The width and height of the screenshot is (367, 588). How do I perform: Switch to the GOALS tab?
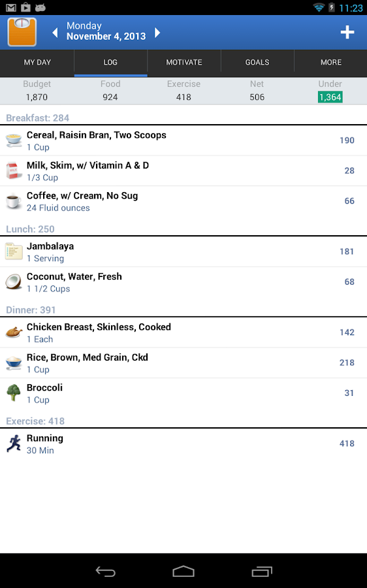[257, 62]
